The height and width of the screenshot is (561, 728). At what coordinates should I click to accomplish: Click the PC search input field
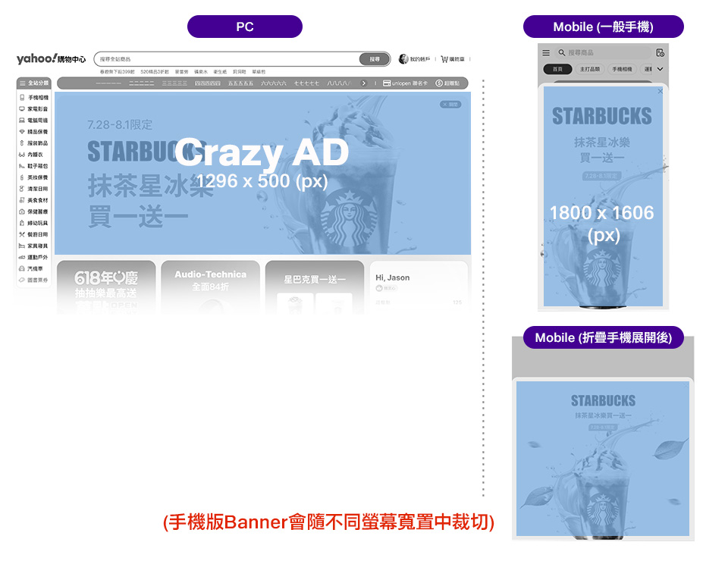coord(227,59)
